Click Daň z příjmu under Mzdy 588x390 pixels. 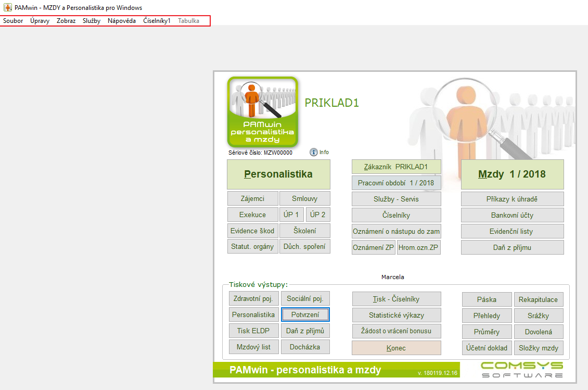512,247
